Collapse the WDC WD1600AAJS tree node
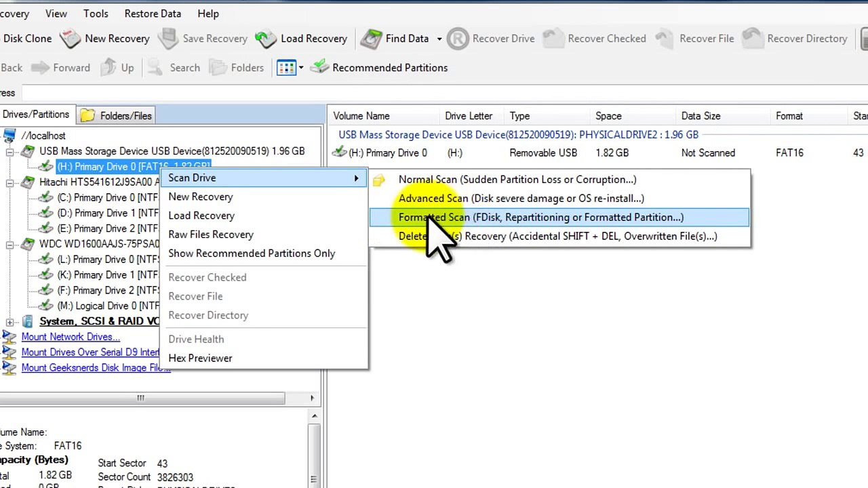The image size is (868, 488). 9,245
